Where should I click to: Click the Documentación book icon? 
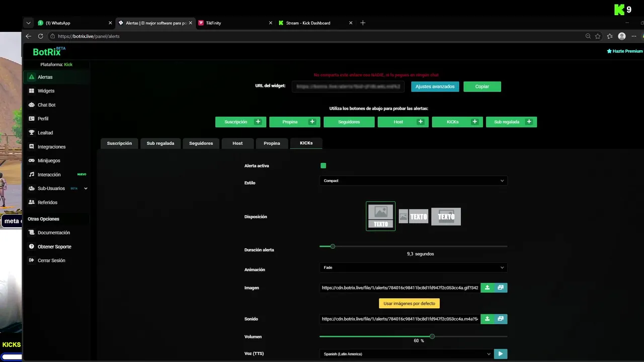[32, 233]
